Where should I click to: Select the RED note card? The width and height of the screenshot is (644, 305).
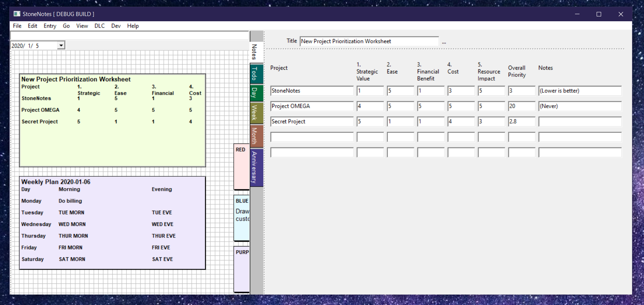click(x=242, y=167)
